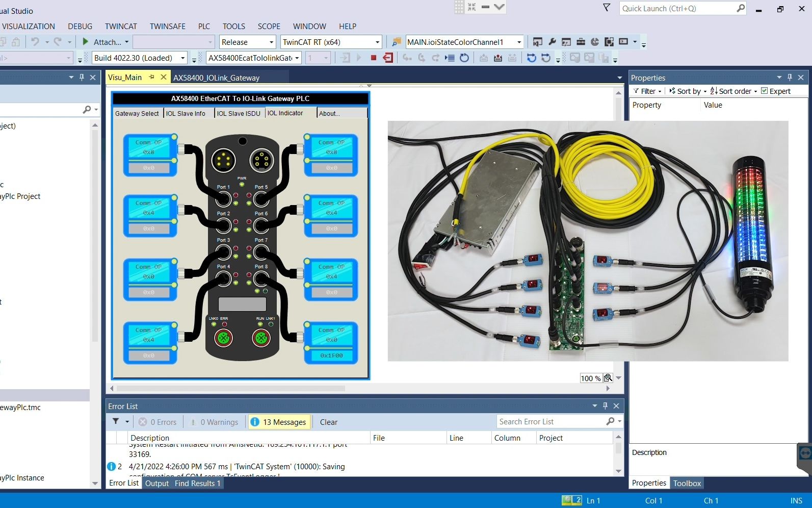Screen dimensions: 812x508
Task: Switch to the Toolbox tab
Action: [687, 483]
